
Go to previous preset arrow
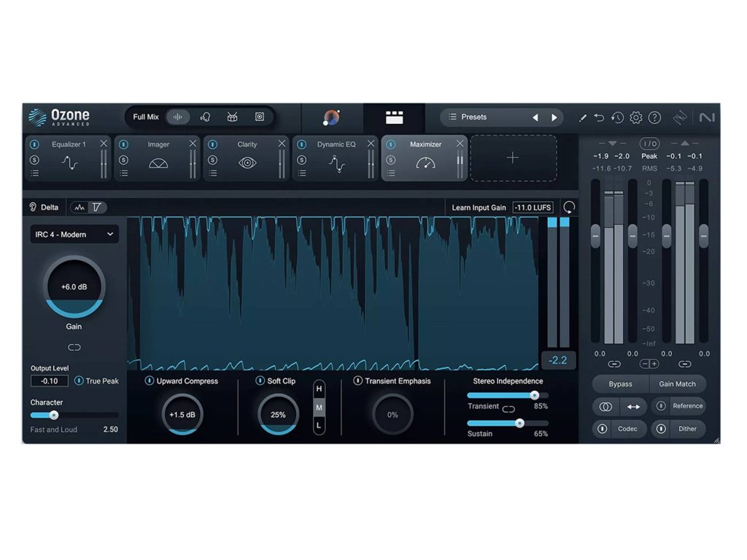[x=535, y=117]
